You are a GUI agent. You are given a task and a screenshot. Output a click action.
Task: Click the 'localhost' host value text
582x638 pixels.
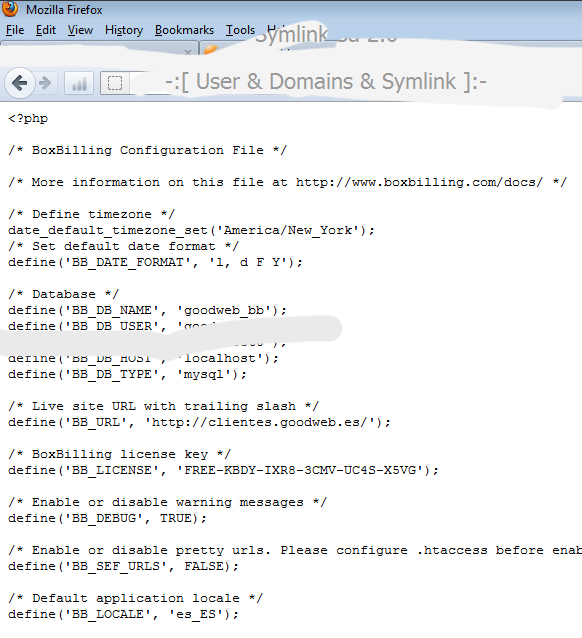[x=220, y=358]
